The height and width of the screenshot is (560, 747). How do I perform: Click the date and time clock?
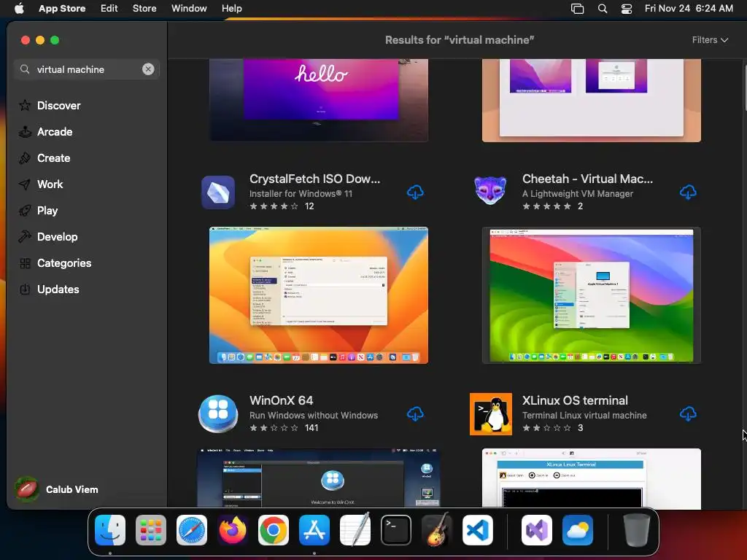point(689,8)
